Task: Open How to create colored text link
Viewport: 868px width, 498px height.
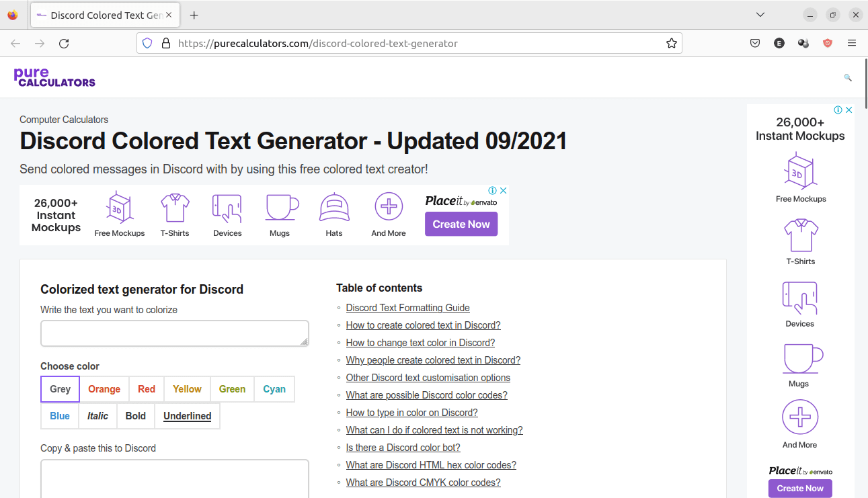Action: 424,325
